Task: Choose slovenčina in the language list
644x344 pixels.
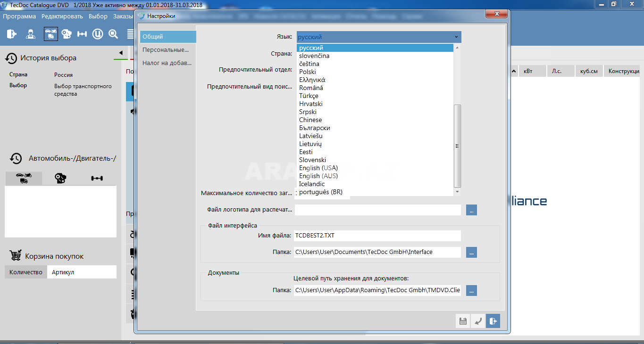Action: coord(375,56)
